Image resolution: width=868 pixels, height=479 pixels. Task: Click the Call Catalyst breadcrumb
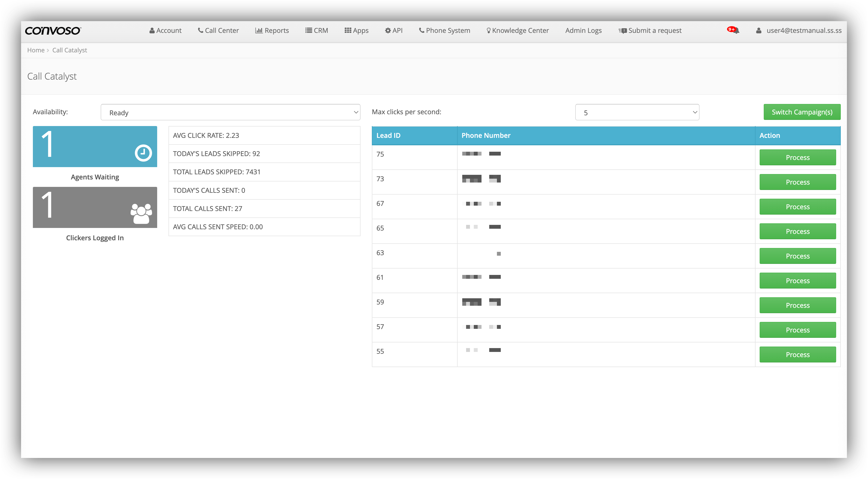click(69, 50)
